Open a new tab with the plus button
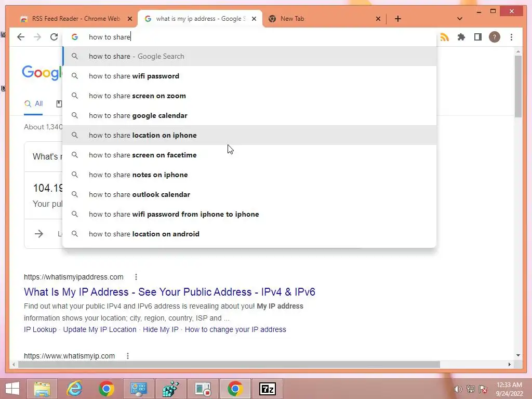This screenshot has width=532, height=399. coord(398,19)
